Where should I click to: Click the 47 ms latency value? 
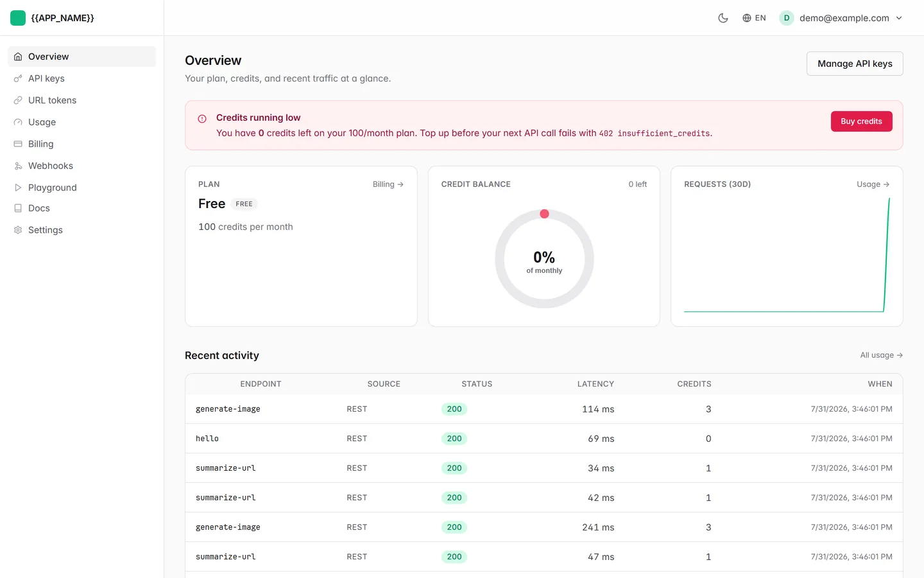point(601,557)
